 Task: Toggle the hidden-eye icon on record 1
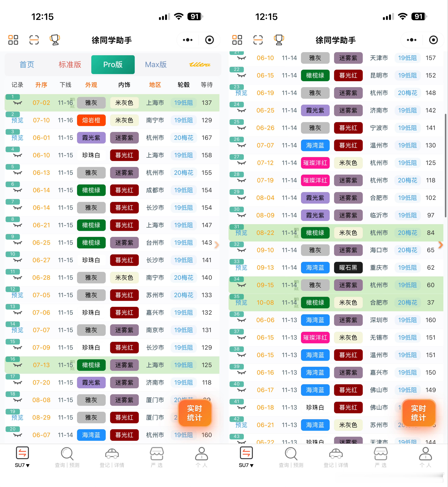17,103
